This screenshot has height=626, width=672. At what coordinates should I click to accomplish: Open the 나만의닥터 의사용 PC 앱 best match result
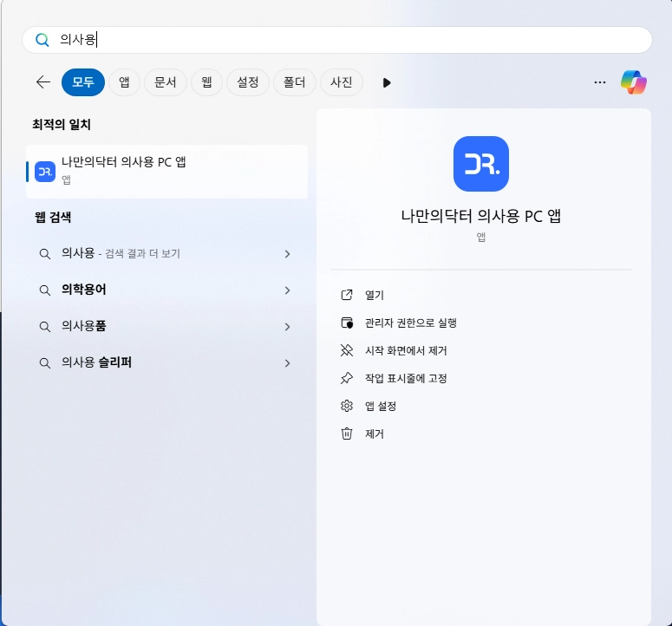(166, 172)
